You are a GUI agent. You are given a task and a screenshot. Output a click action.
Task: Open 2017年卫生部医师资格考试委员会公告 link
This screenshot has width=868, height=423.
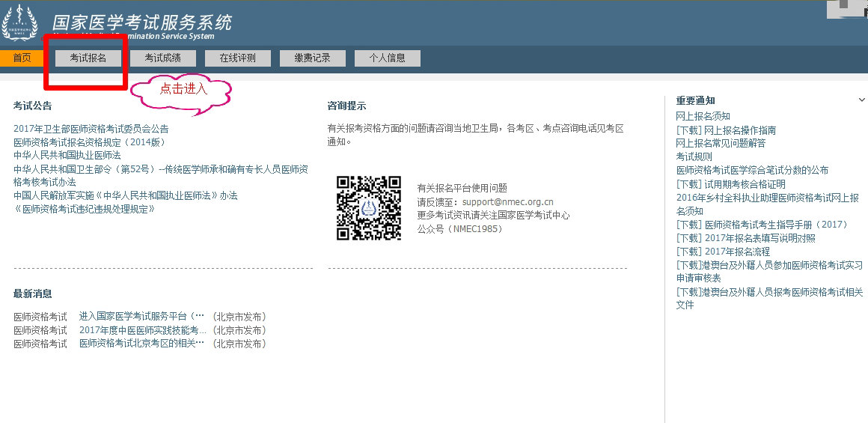91,129
